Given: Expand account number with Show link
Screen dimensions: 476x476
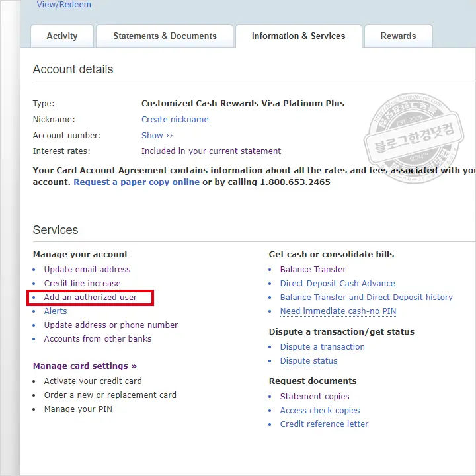Looking at the screenshot, I should pyautogui.click(x=157, y=136).
